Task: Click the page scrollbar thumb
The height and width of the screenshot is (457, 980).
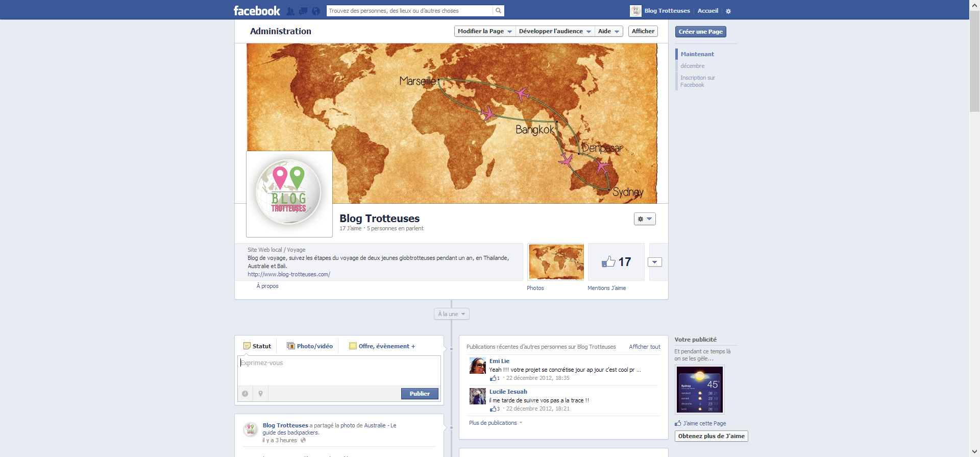Action: pyautogui.click(x=974, y=61)
